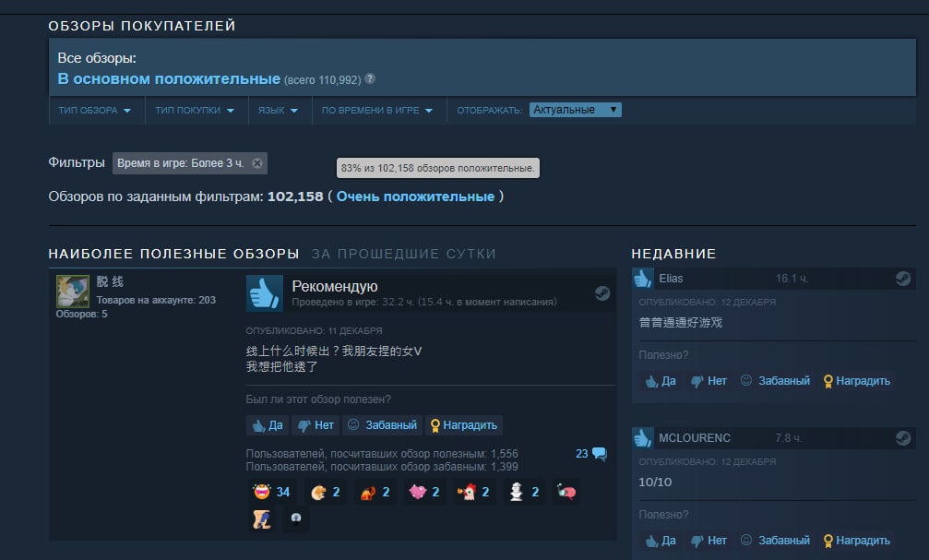Screen dimensions: 929x560
Task: Open the MCLOURENC reviewer name
Action: [695, 438]
